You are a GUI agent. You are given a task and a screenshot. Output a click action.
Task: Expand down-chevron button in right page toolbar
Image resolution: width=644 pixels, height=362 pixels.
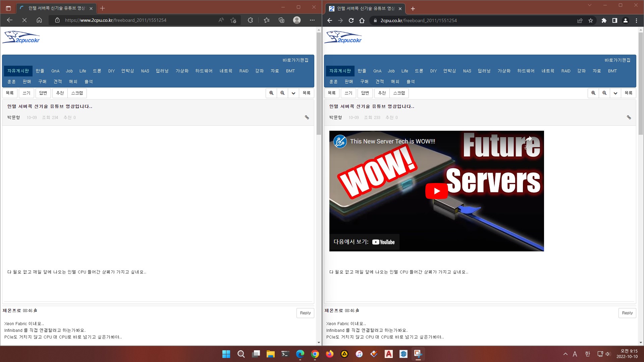[x=615, y=93]
